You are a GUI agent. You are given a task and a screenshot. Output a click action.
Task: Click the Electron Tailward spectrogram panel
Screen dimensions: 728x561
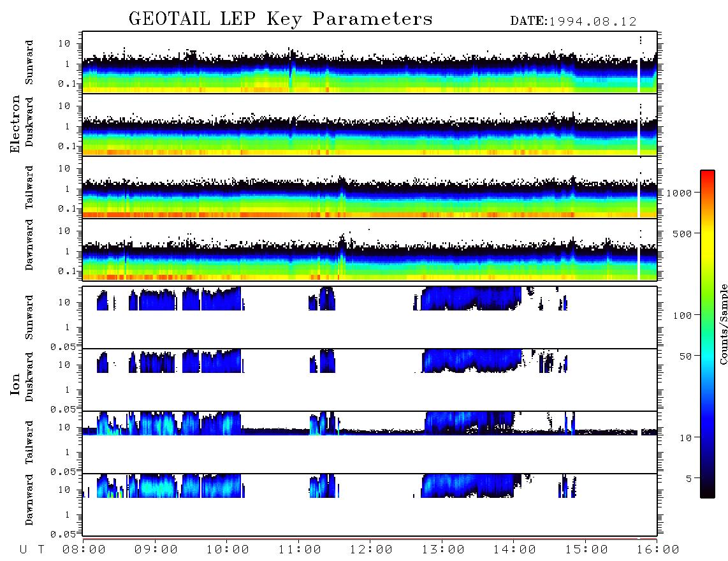370,187
